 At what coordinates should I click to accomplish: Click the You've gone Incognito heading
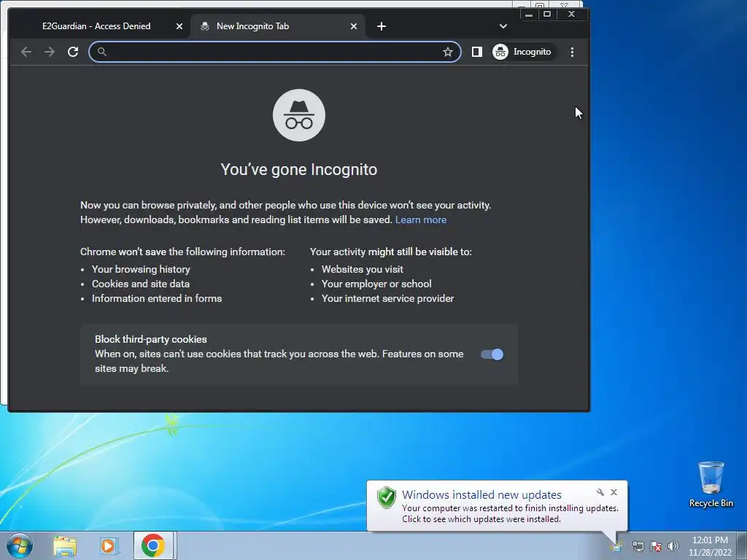(298, 169)
